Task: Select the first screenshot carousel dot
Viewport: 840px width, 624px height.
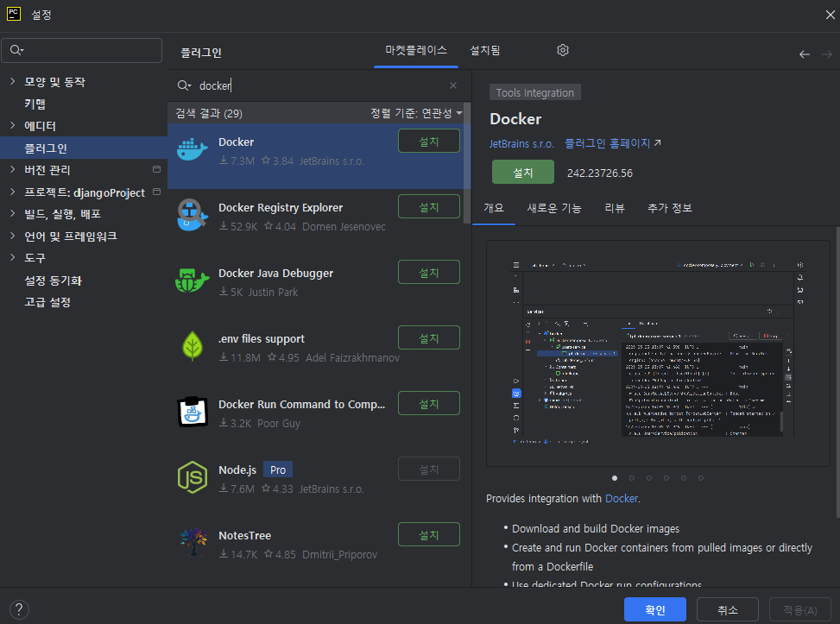Action: [x=615, y=478]
